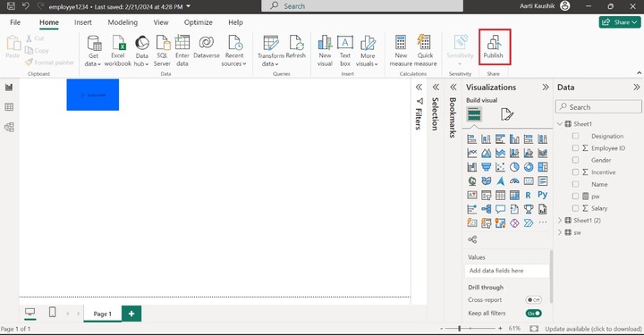Check the Employee ID field checkbox

tap(575, 148)
